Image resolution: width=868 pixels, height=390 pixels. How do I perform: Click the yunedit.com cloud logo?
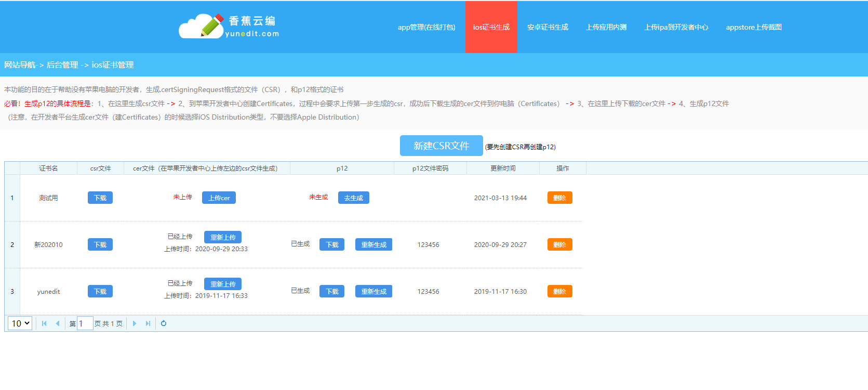(229, 27)
